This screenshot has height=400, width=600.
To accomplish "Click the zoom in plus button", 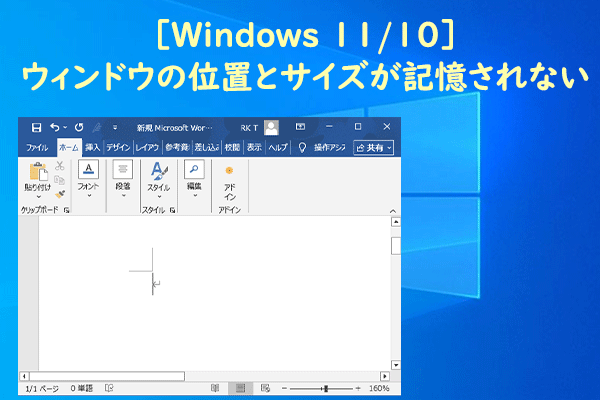I will [x=358, y=389].
